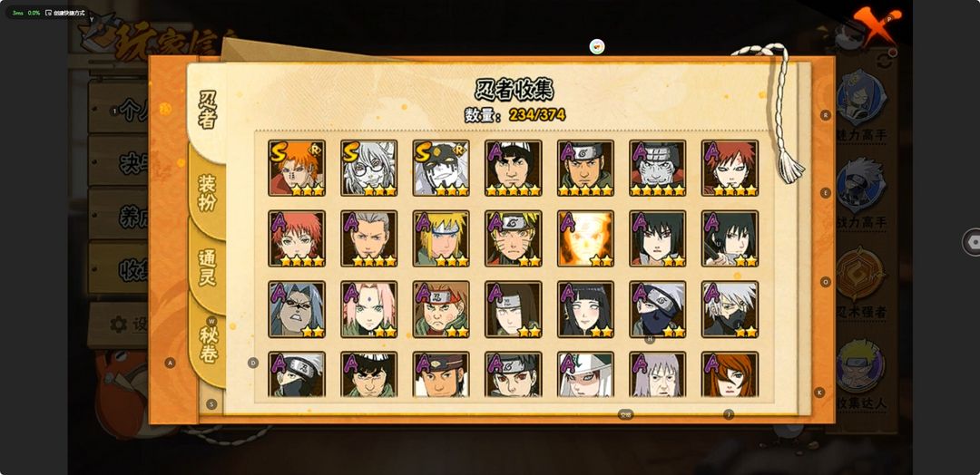This screenshot has height=475, width=980.
Task: Select pink-haired Sakura ninja portrait
Action: click(x=368, y=309)
